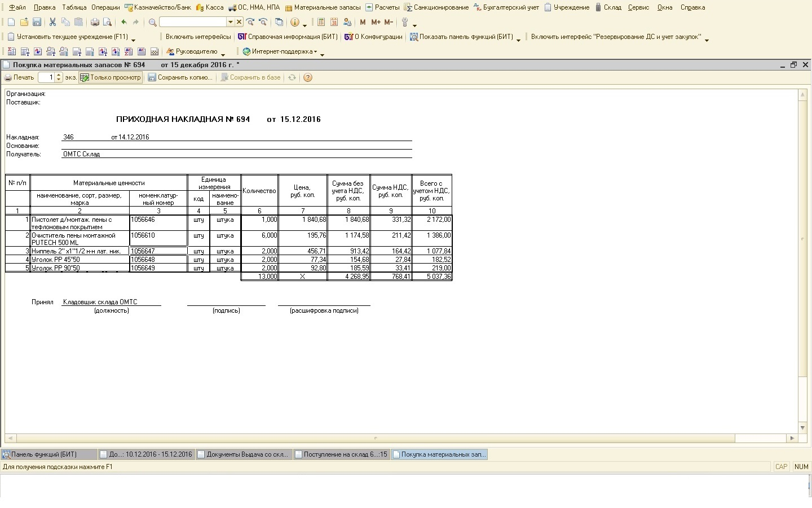Open the Сервис menu
The height and width of the screenshot is (508, 812).
tap(638, 7)
